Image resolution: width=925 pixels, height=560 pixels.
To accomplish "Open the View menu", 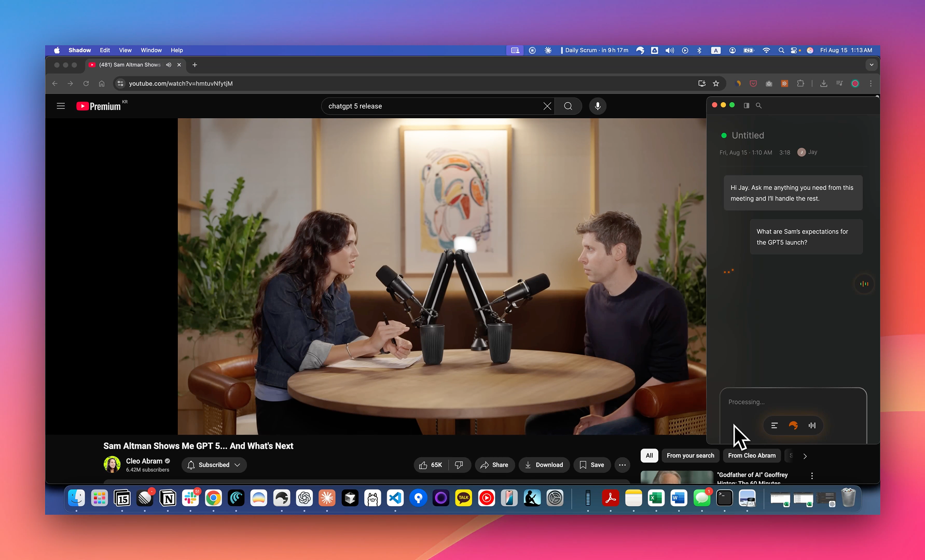I will point(125,50).
